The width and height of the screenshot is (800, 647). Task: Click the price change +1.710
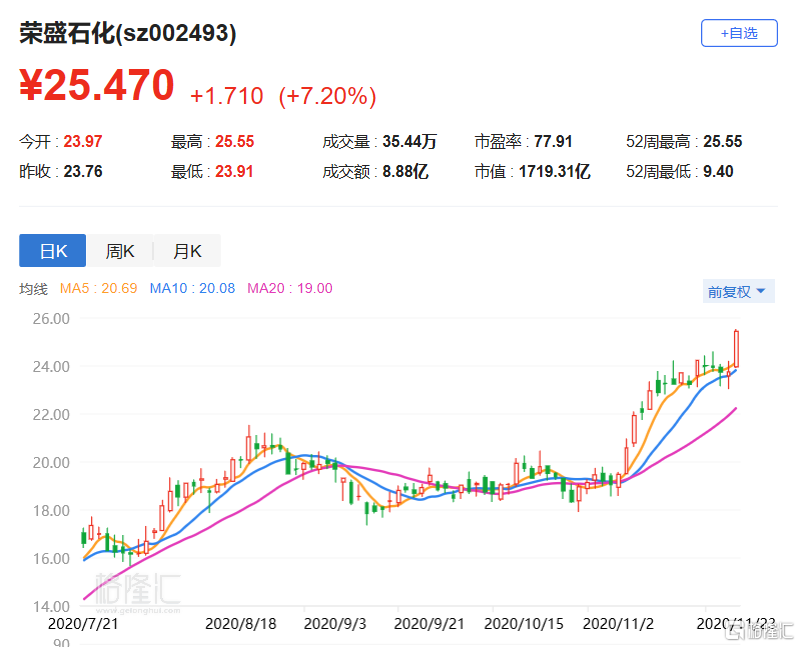227,96
